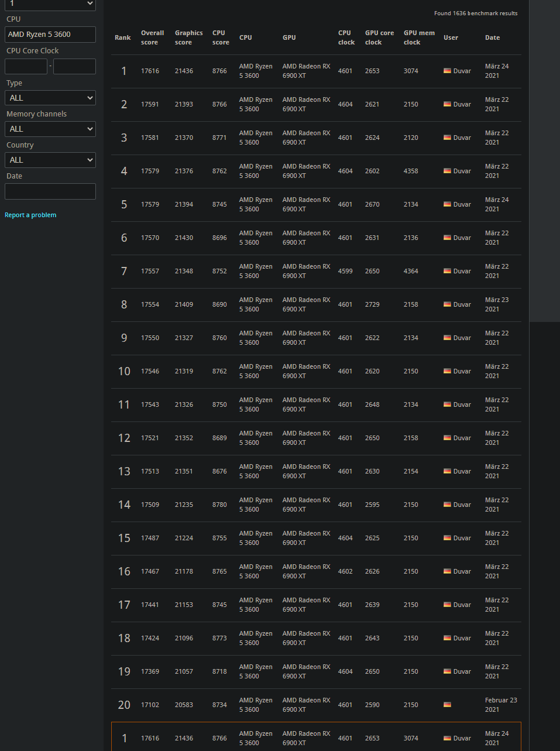
Task: Click the unnamed flag icon on the rank 20 row
Action: click(x=447, y=704)
